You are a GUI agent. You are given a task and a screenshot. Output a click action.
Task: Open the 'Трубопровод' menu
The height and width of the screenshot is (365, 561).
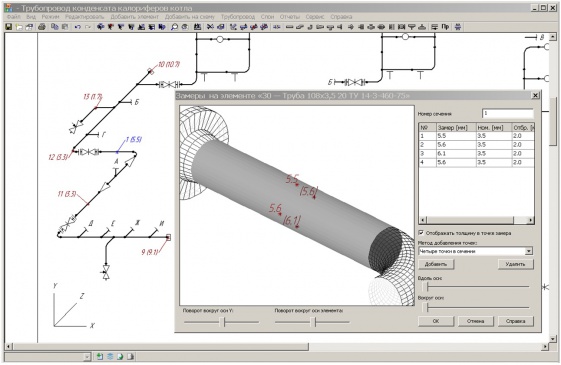(238, 17)
